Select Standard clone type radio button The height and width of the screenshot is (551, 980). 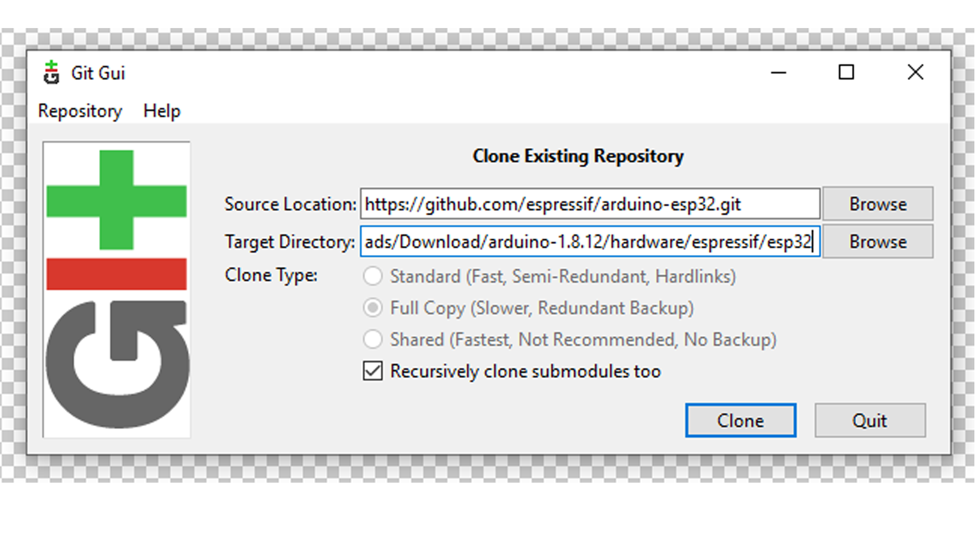pyautogui.click(x=373, y=276)
